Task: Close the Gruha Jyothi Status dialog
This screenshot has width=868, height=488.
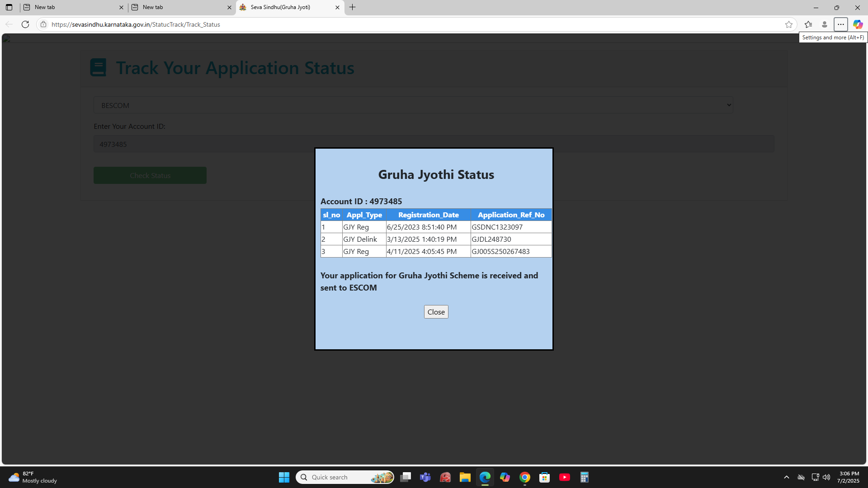Action: pyautogui.click(x=436, y=312)
